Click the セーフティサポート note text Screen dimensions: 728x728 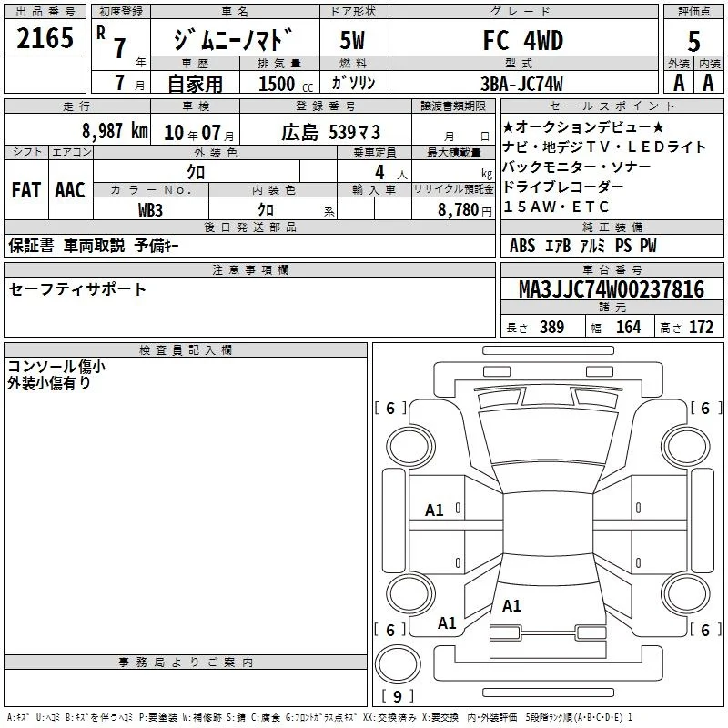pyautogui.click(x=77, y=289)
